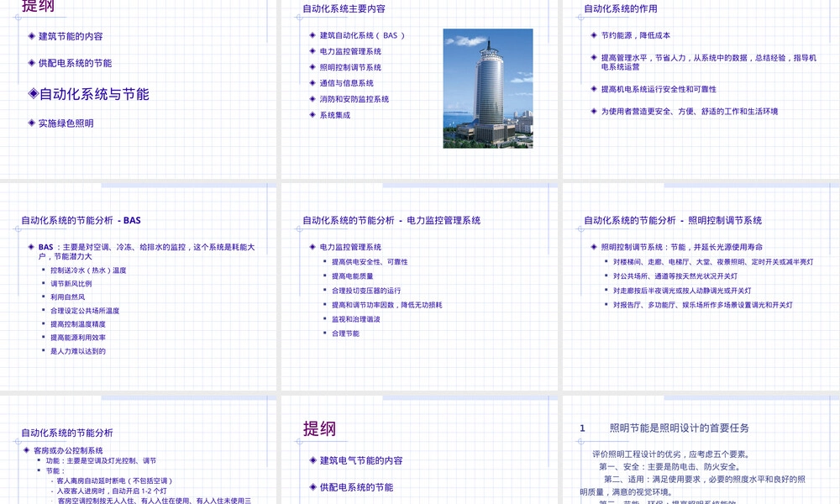Click bullet 照明控制调节系统

click(350, 67)
